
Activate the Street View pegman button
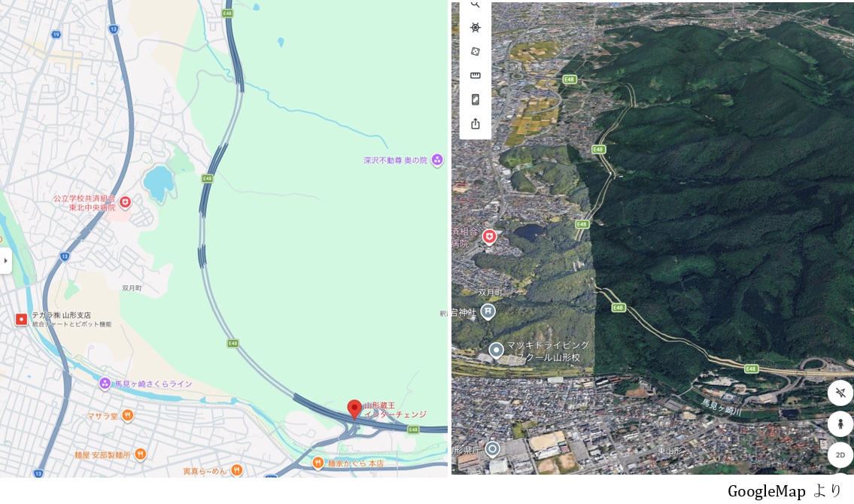840,424
